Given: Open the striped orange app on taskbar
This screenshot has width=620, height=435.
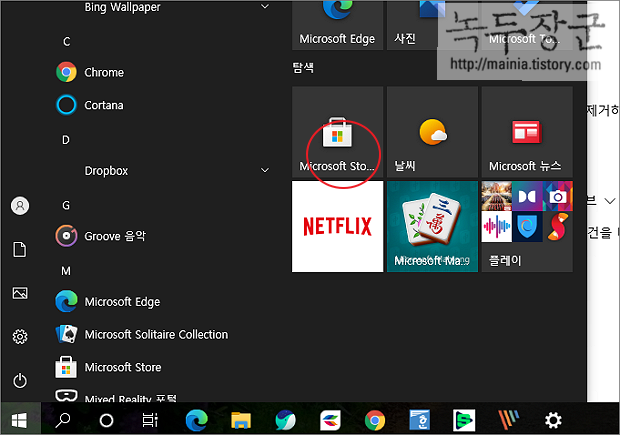Looking at the screenshot, I should click(508, 420).
